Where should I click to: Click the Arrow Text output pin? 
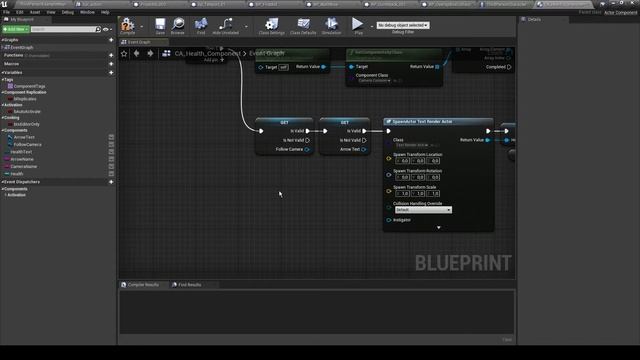click(x=364, y=150)
